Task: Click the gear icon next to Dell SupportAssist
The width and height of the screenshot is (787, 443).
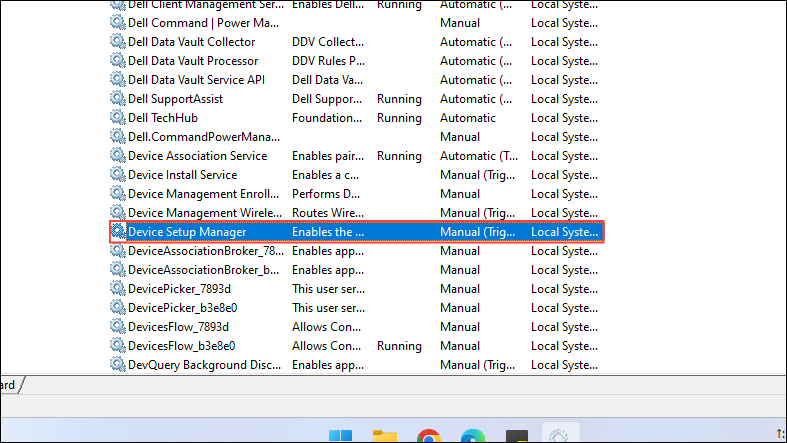Action: [117, 99]
